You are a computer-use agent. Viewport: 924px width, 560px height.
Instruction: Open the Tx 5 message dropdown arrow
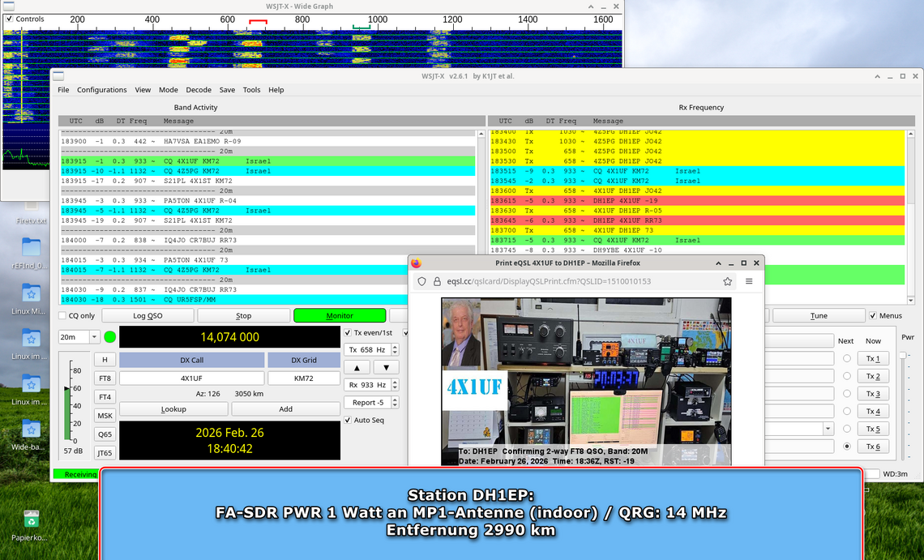click(x=828, y=429)
